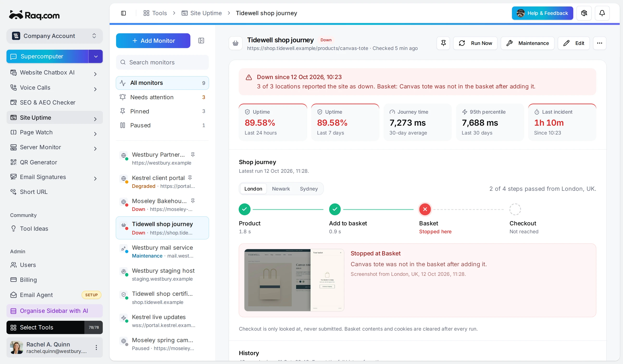
Task: Click the basket icon beside monitor title
Action: point(235,43)
